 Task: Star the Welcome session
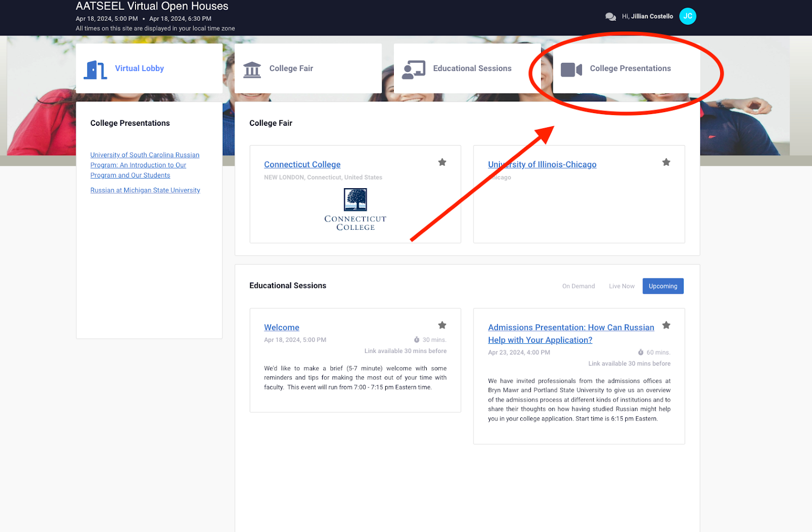(442, 325)
